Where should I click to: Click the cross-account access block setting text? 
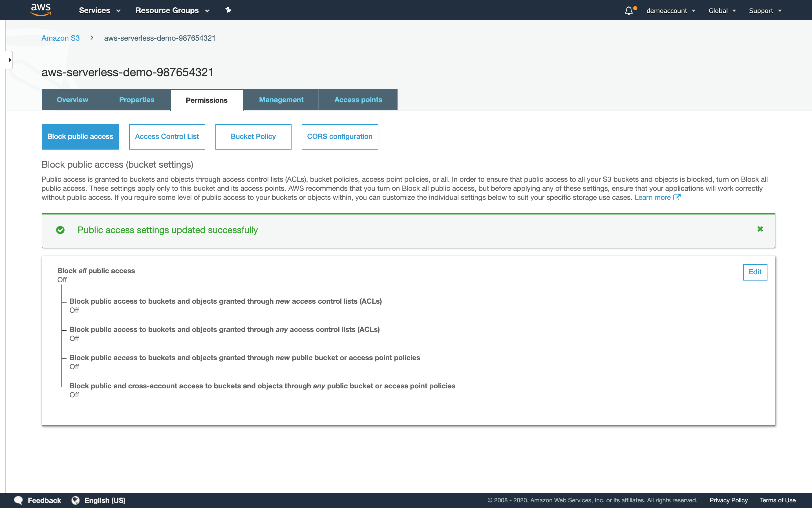click(262, 386)
